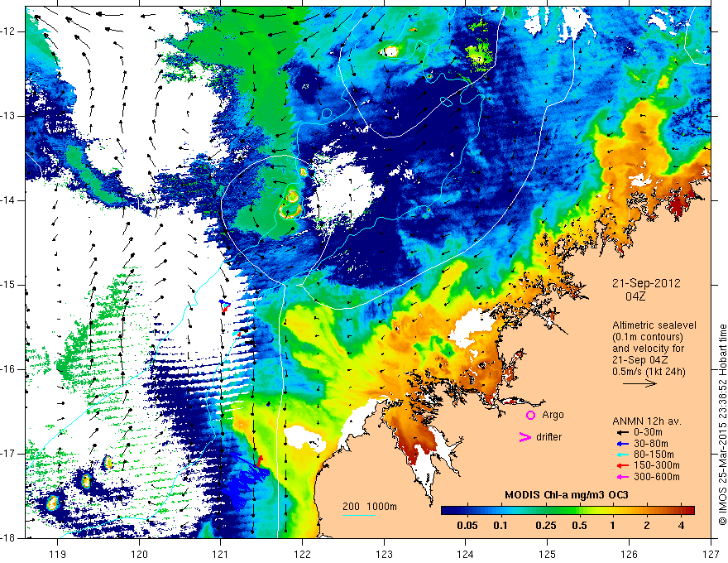Click the 0.5m/s velocity scale arrow
Screen dimensions: 728x563
[x=639, y=383]
